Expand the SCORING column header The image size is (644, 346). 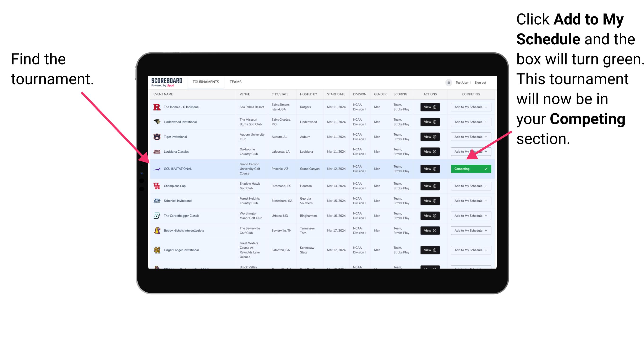click(400, 95)
